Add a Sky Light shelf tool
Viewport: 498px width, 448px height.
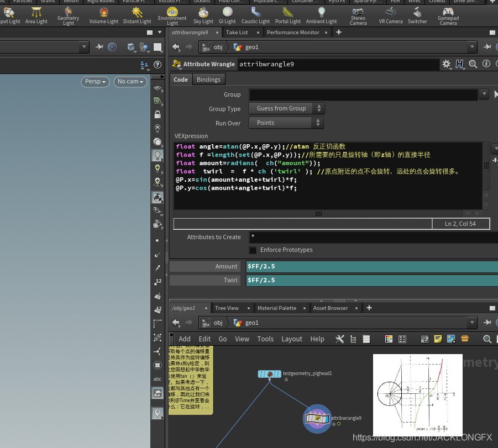coord(203,15)
